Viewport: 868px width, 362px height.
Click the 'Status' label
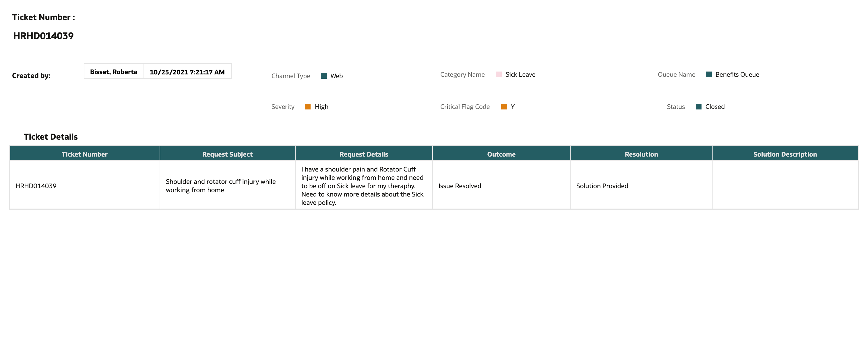point(676,107)
